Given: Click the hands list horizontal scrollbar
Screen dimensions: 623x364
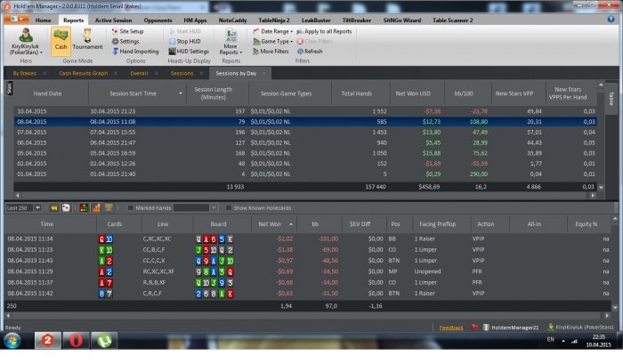Looking at the screenshot, I should tap(308, 315).
